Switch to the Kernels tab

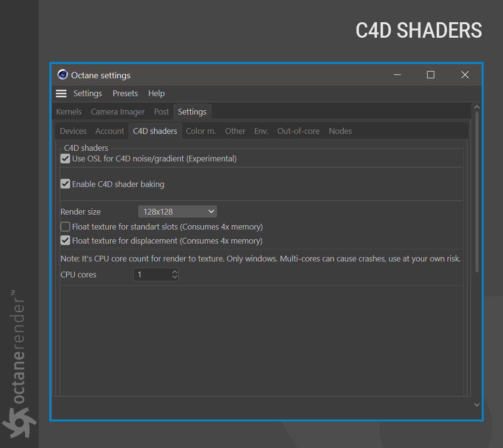(x=69, y=112)
